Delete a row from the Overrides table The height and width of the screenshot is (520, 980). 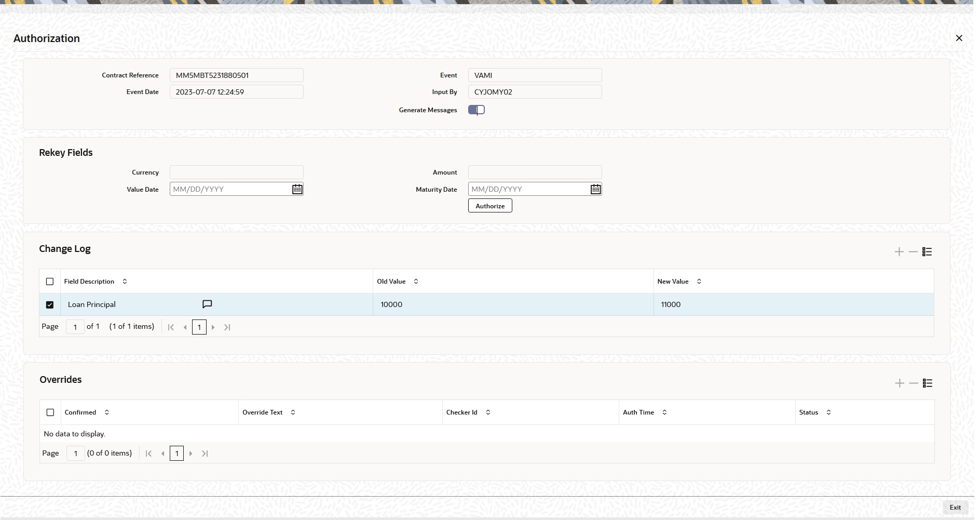pyautogui.click(x=914, y=383)
